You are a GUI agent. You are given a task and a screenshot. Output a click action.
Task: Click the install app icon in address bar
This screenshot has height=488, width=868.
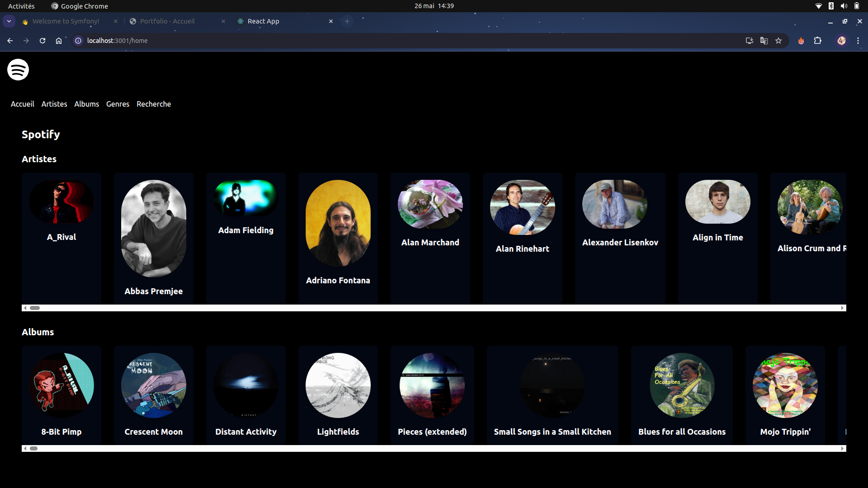click(750, 41)
